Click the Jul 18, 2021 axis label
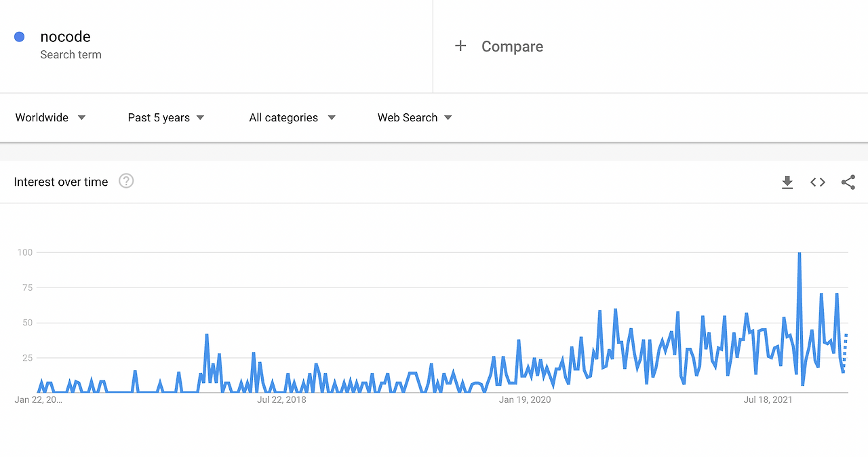Viewport: 868px width, 457px height. point(768,400)
